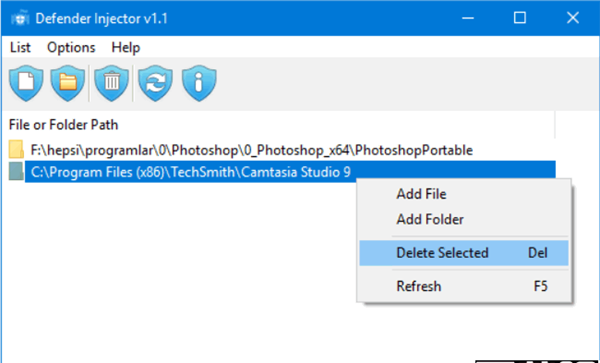The width and height of the screenshot is (600, 363).
Task: Click the folder icon beside the Camtasia Studio 9 path
Action: point(16,171)
